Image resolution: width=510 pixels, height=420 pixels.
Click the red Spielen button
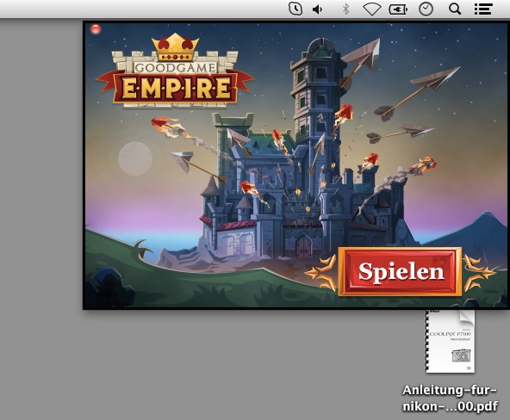coord(400,272)
